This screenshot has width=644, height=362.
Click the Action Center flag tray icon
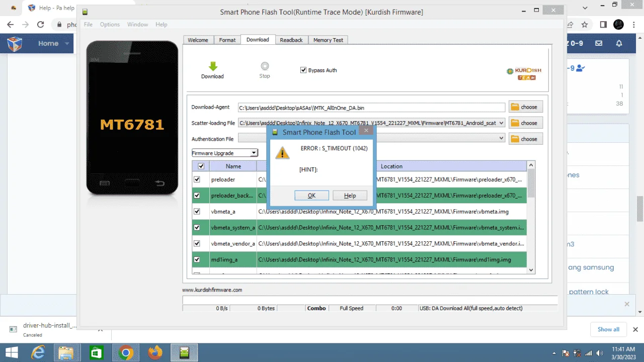pos(566,353)
